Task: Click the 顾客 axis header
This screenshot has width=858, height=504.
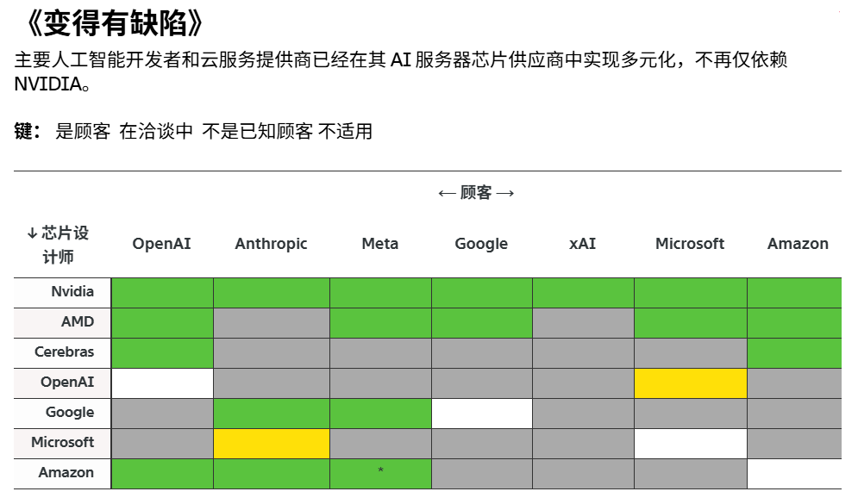Action: coord(476,192)
